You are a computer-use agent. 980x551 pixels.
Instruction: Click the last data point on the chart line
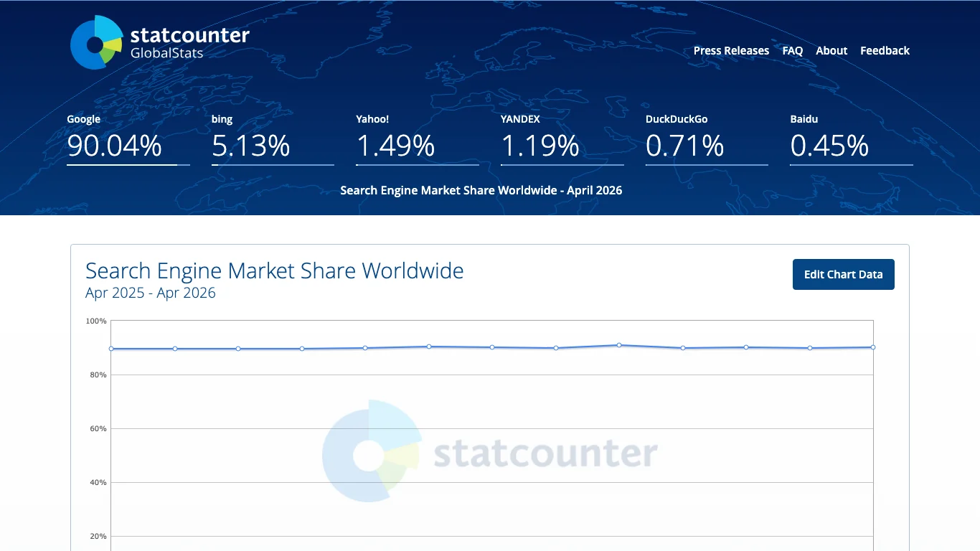coord(873,347)
